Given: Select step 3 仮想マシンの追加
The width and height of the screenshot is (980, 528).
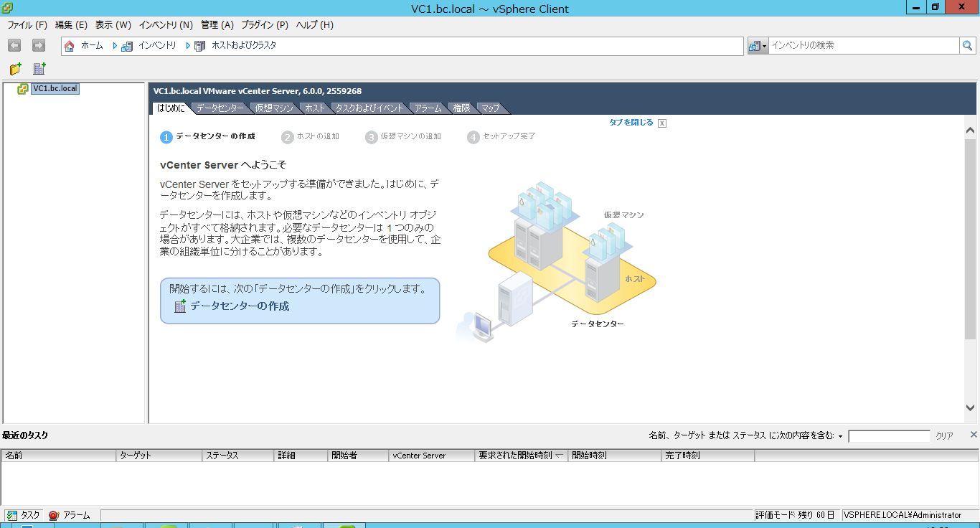Looking at the screenshot, I should [x=403, y=136].
